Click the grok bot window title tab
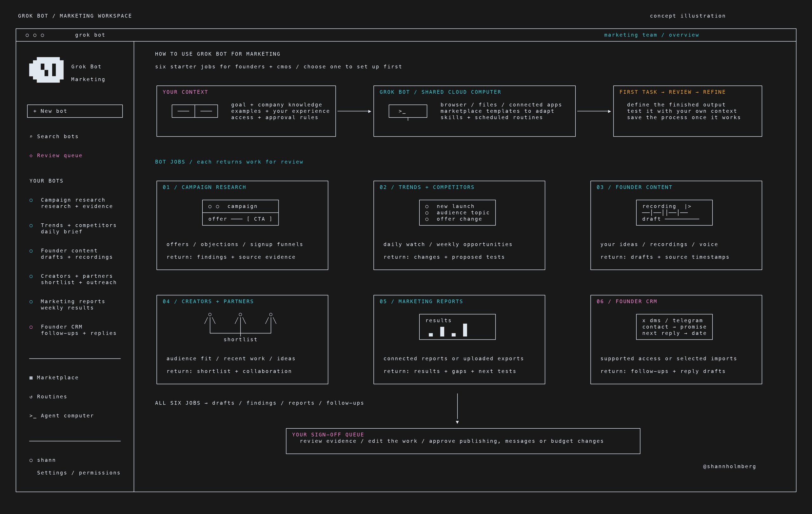The height and width of the screenshot is (514, 812). 90,35
